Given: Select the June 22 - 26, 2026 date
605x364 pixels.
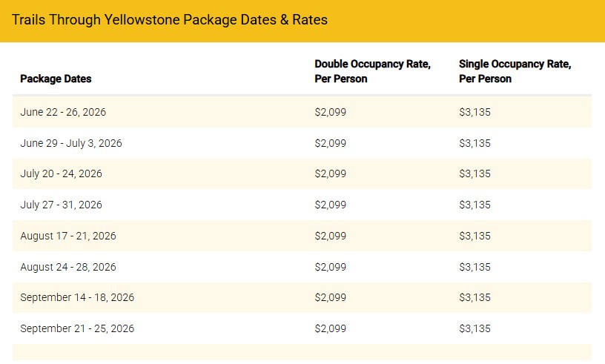Looking at the screenshot, I should coord(63,113).
